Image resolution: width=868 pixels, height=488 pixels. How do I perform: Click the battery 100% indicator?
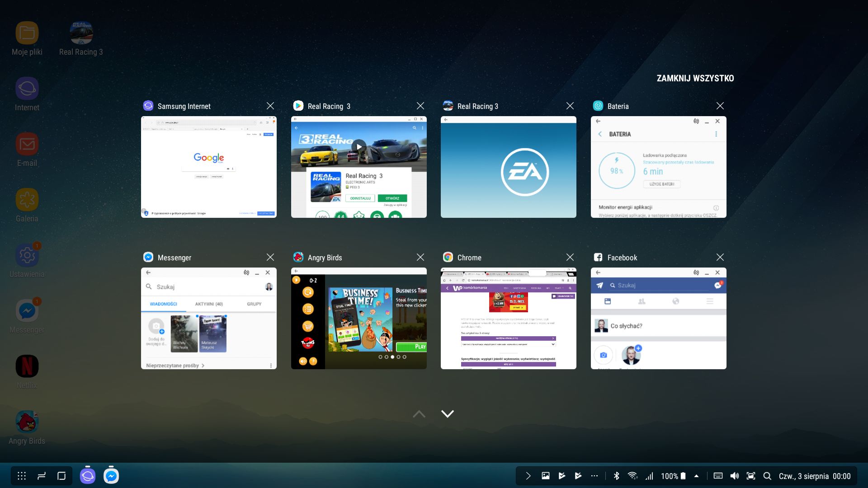click(x=673, y=476)
